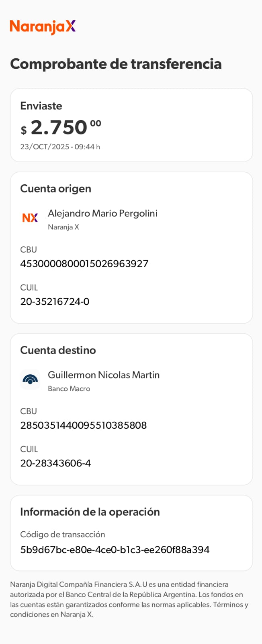
Task: Click the Banco Macro bank icon
Action: 30,380
